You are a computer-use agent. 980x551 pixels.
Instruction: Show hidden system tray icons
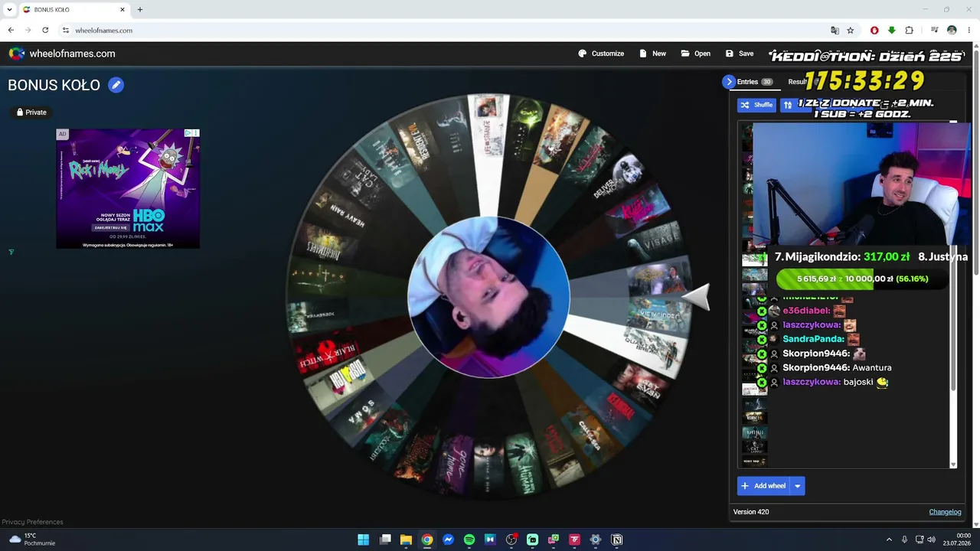[x=889, y=540]
